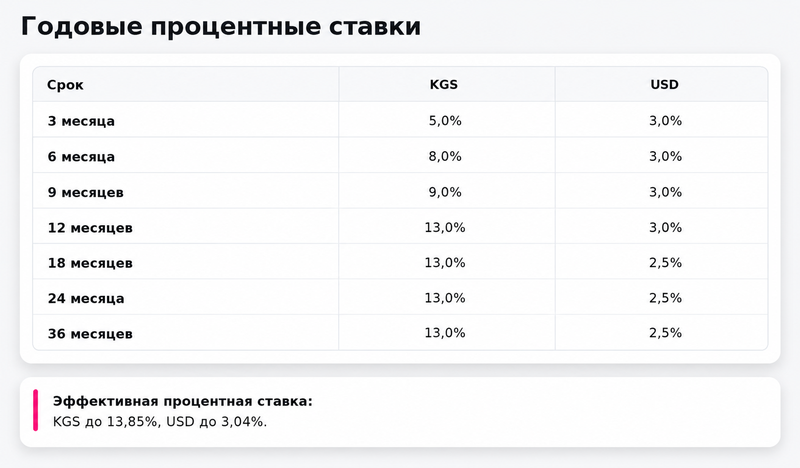Screen dimensions: 800x468
Task: Select the 8,0% KGS rate cell
Action: click(x=445, y=156)
